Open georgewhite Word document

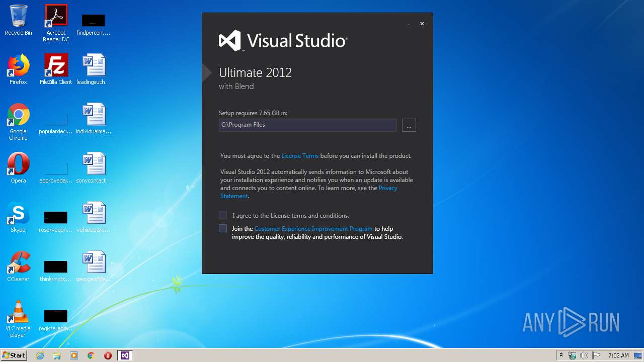(x=94, y=266)
